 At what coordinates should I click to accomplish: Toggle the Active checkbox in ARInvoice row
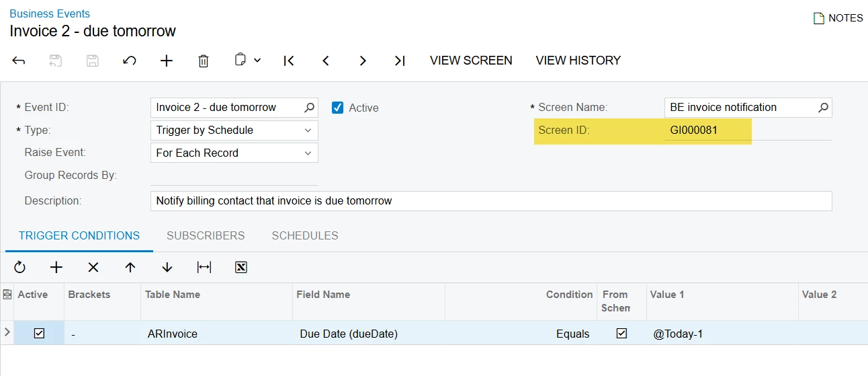tap(39, 333)
